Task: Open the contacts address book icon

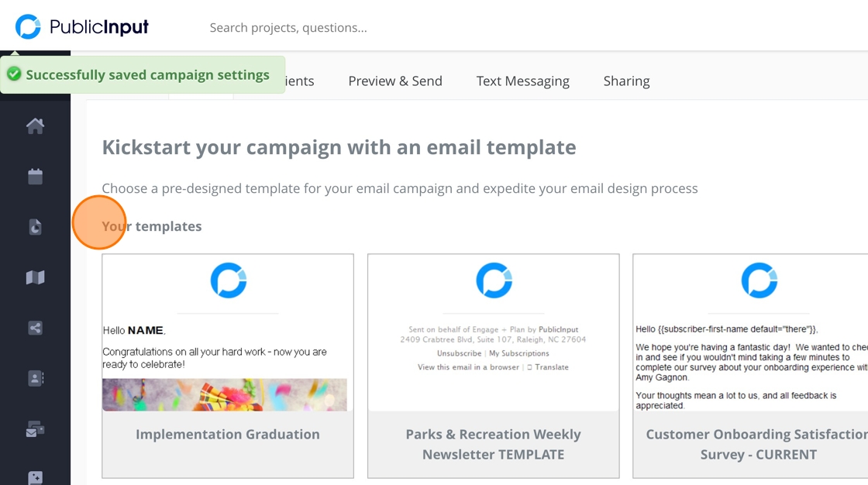Action: click(35, 378)
